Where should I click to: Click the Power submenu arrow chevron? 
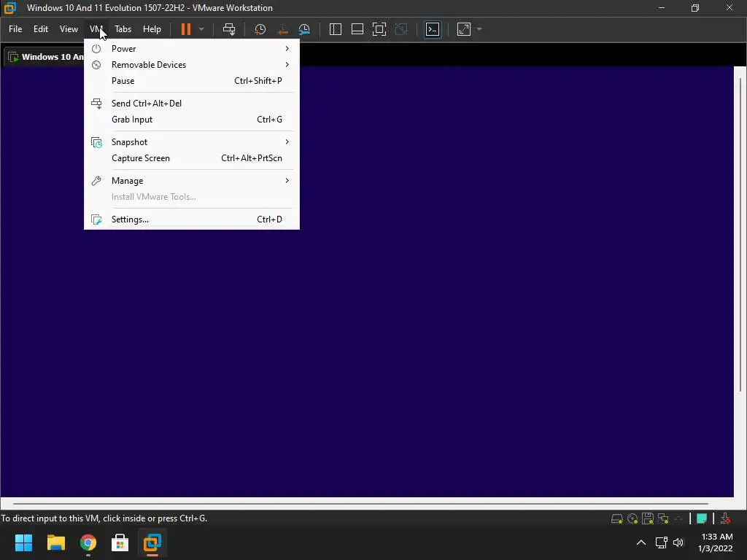click(x=287, y=49)
